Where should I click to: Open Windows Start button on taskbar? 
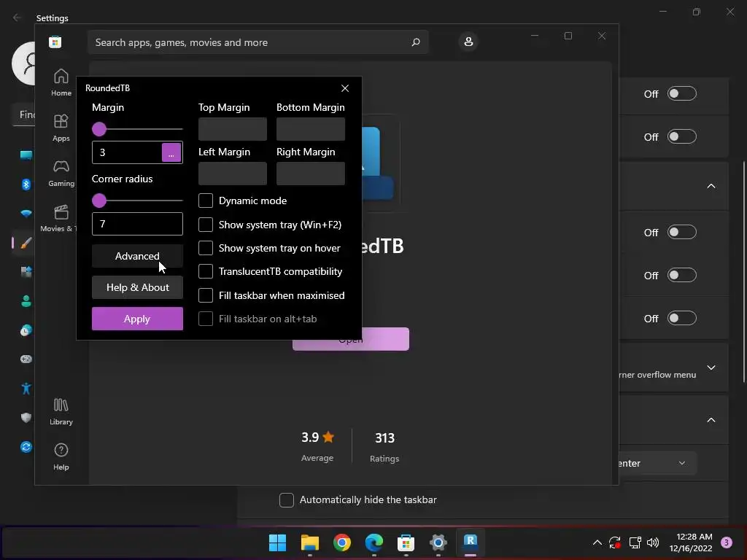pos(277,542)
